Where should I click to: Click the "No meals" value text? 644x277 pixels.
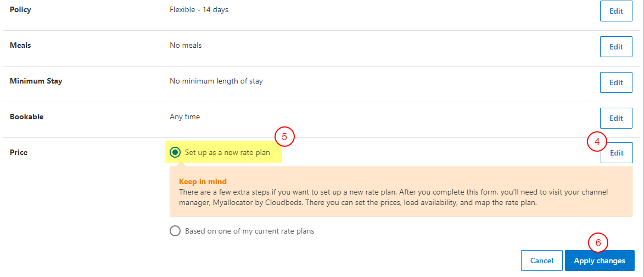point(186,45)
